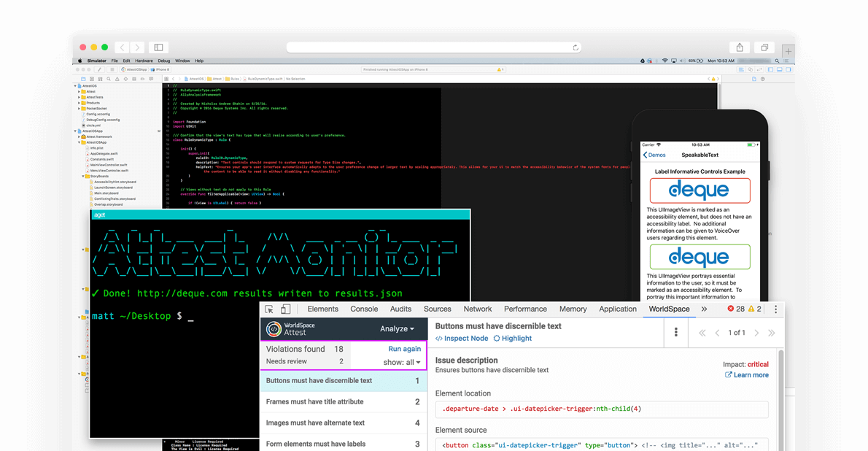This screenshot has height=451, width=868.
Task: Click the Run again button
Action: pyautogui.click(x=406, y=348)
